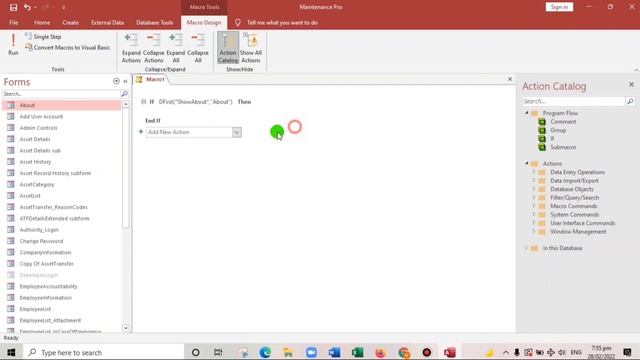
Task: Select the EmployeeList form
Action: pos(61,309)
